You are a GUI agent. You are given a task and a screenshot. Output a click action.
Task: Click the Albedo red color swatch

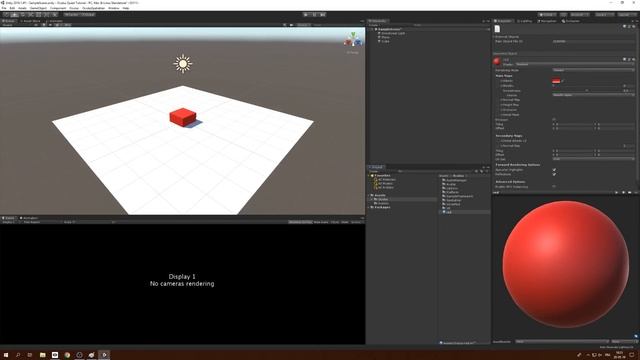pos(556,81)
